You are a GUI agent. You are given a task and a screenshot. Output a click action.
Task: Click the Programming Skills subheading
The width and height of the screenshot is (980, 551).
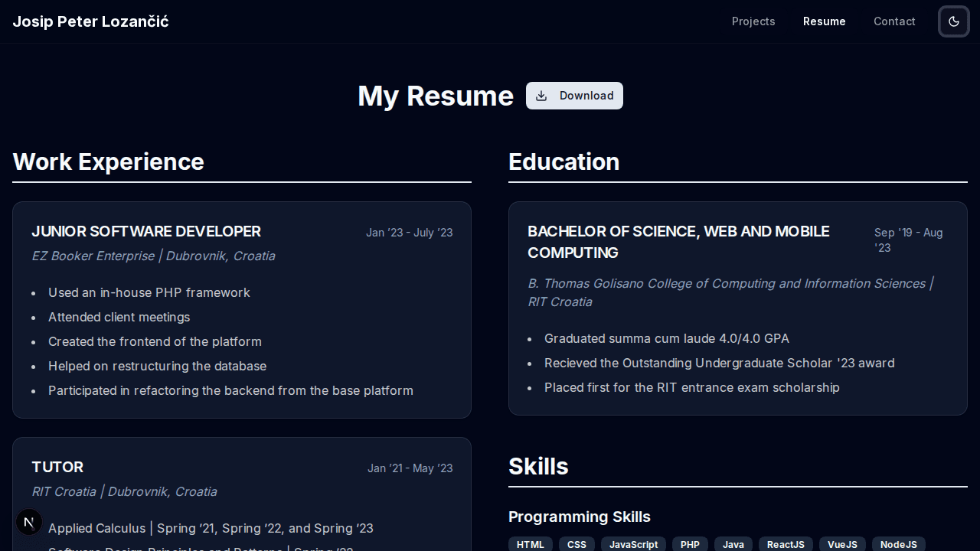click(x=580, y=517)
